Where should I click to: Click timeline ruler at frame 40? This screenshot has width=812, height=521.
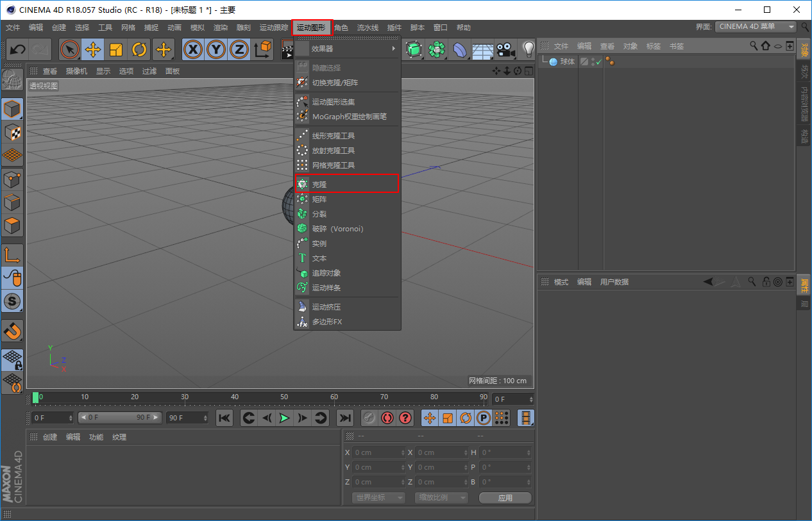(235, 398)
